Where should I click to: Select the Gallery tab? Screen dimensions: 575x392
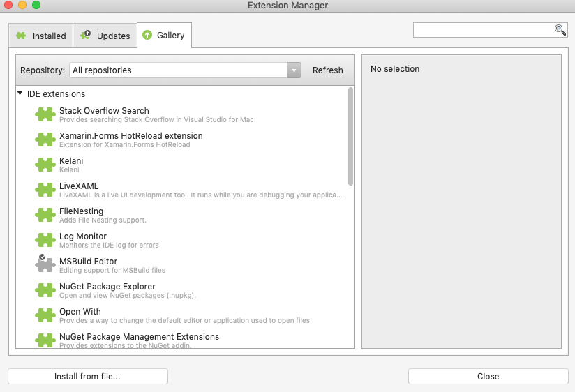click(x=164, y=35)
